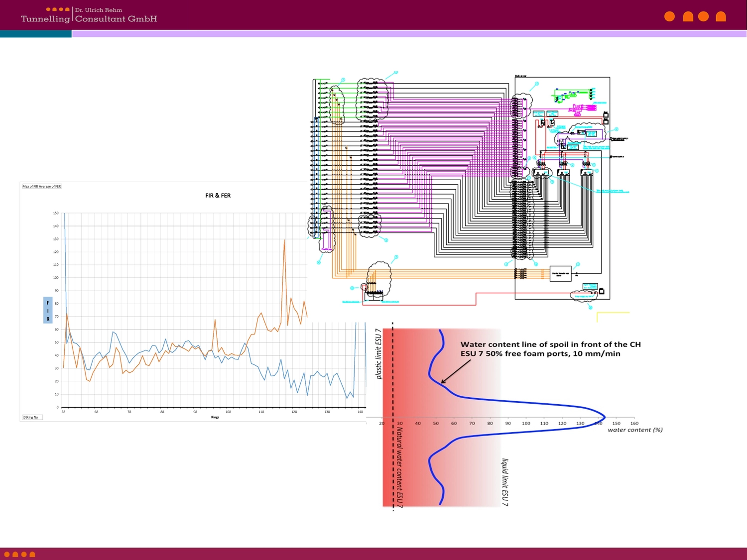Click ring number 148 on the x-axis
The image size is (747, 560).
click(360, 412)
